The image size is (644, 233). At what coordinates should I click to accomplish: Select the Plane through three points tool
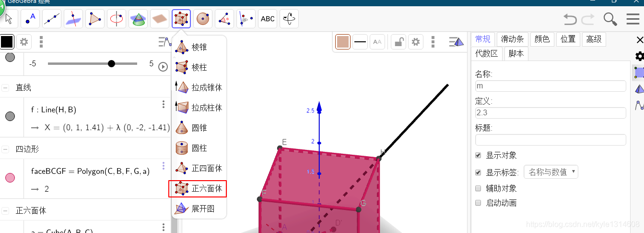click(160, 19)
